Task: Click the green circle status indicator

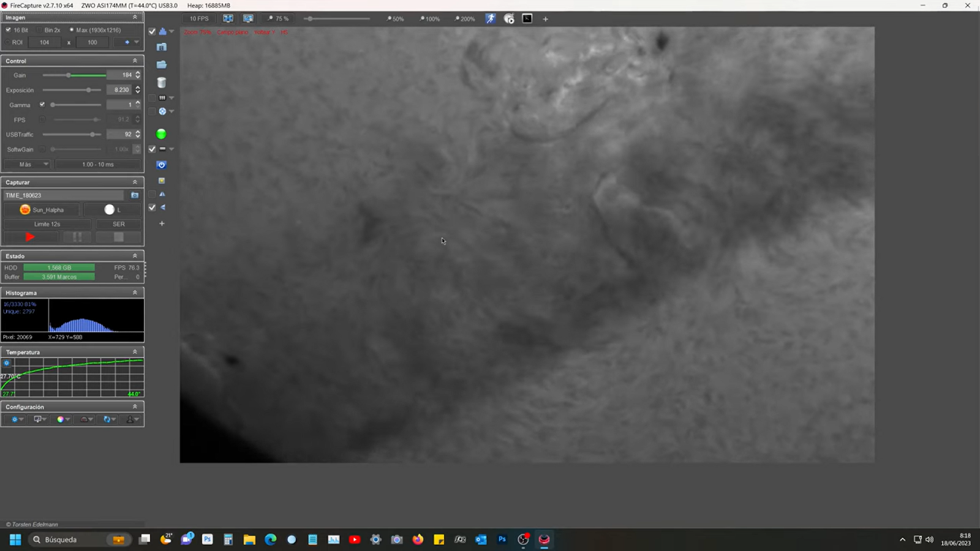Action: click(x=161, y=134)
